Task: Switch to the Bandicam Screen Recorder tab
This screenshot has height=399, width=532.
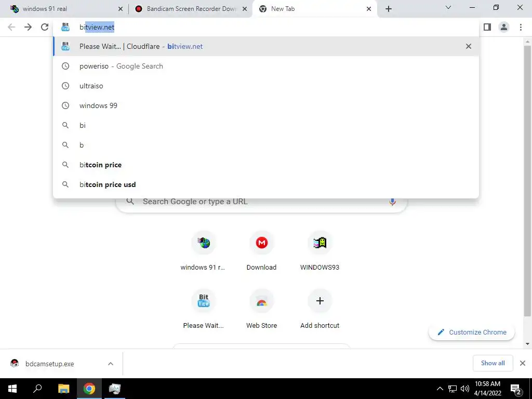Action: tap(191, 9)
